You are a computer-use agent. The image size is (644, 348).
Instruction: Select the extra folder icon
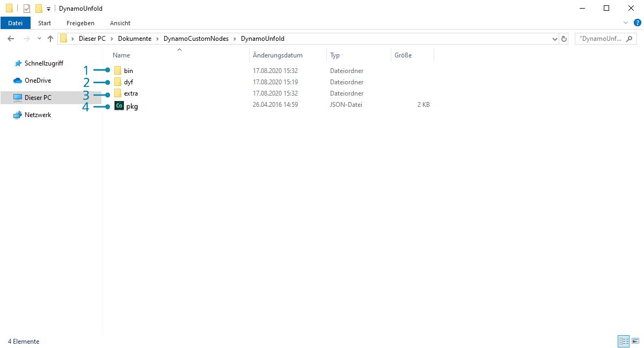pyautogui.click(x=118, y=93)
